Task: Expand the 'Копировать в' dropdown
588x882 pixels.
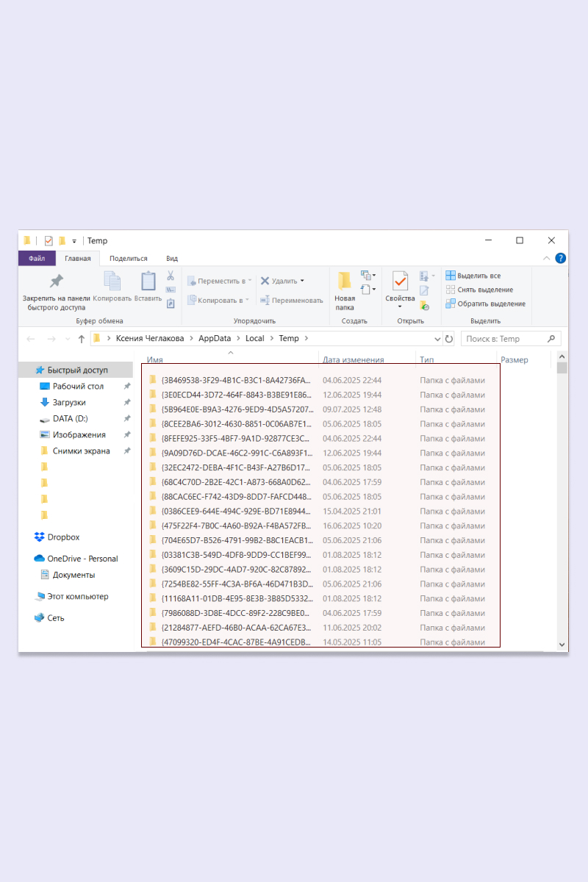Action: pos(248,300)
